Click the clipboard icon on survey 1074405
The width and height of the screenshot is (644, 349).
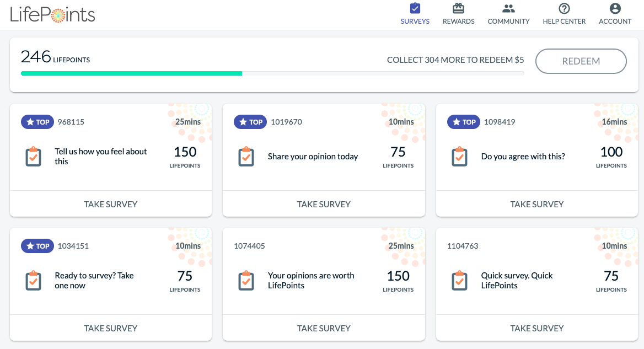(246, 281)
